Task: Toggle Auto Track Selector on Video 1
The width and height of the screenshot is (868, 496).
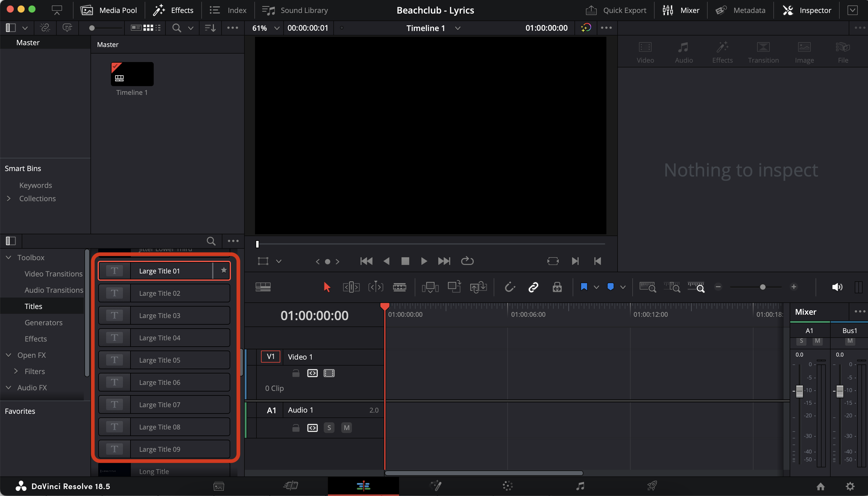Action: [x=312, y=373]
